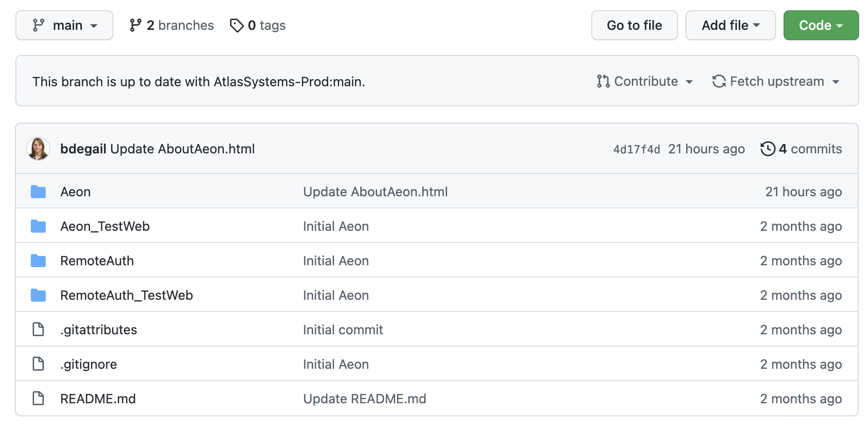
Task: Click bdegail's profile avatar
Action: pyautogui.click(x=38, y=148)
